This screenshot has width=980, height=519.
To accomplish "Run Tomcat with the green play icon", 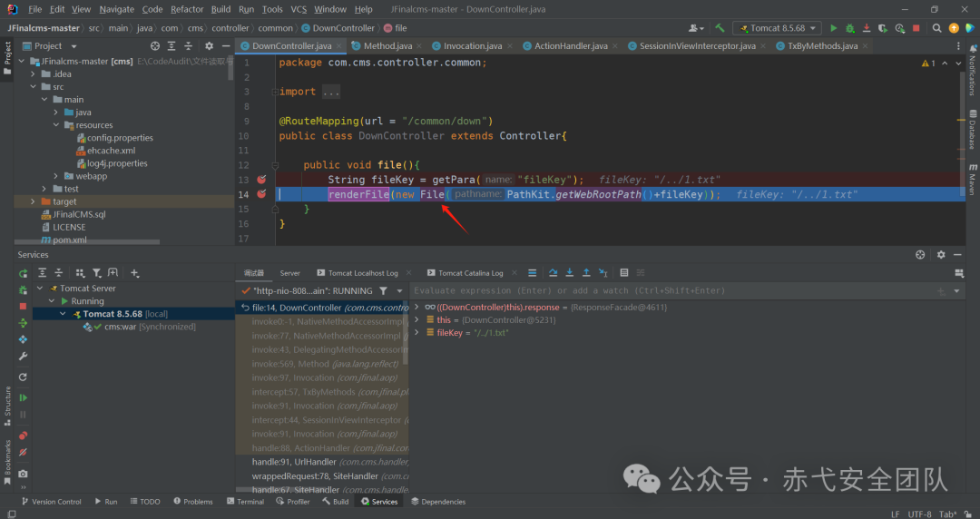I will (x=833, y=28).
